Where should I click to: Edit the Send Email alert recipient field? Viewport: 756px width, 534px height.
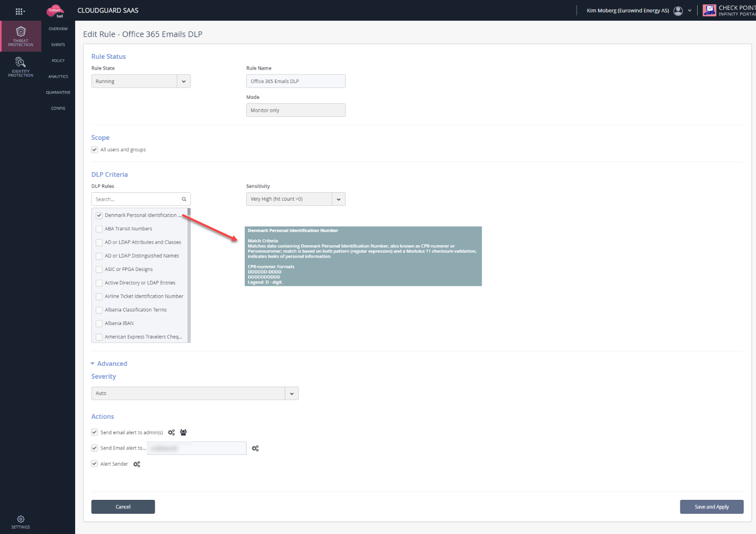click(197, 448)
